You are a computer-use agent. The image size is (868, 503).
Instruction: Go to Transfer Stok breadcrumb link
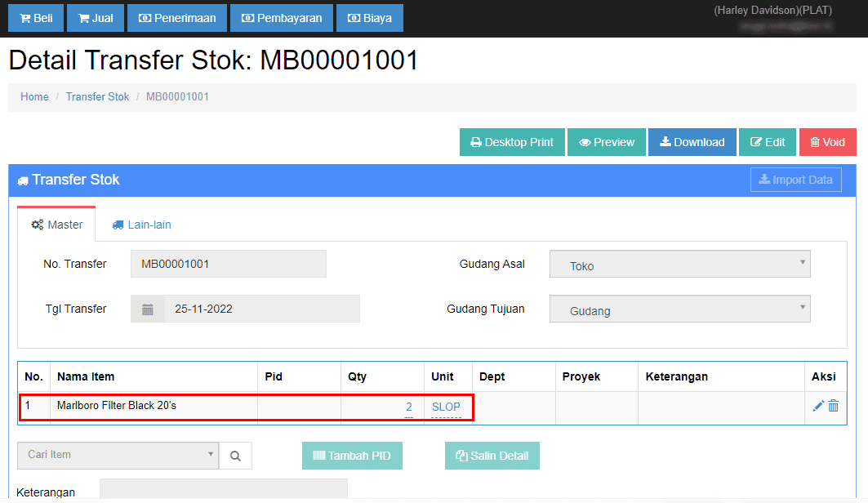(x=97, y=96)
